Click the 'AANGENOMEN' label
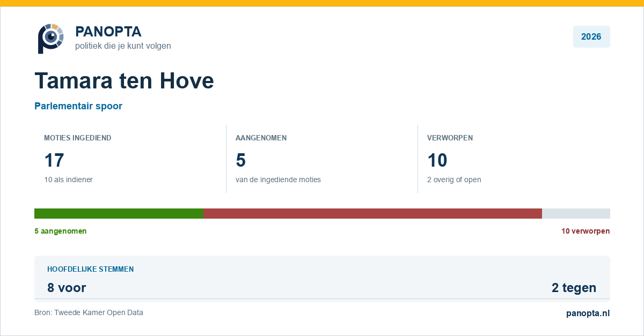This screenshot has width=644, height=336. (x=261, y=138)
